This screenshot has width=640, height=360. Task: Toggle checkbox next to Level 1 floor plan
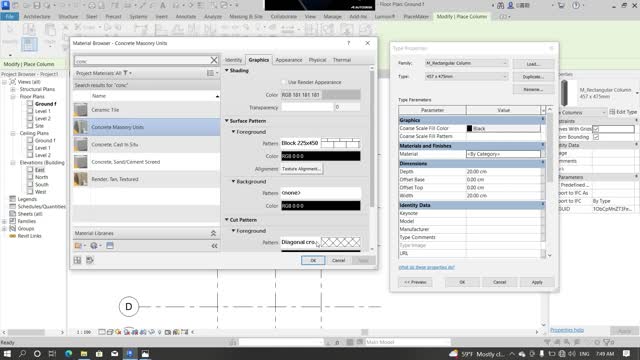(30, 111)
